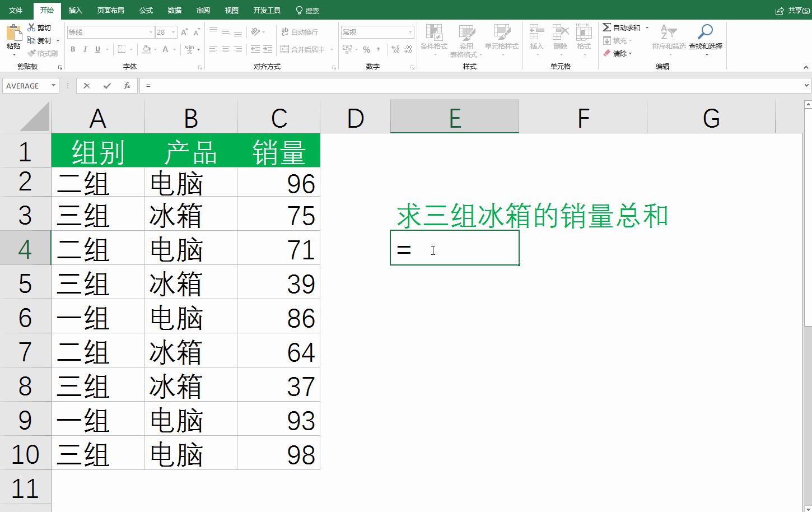This screenshot has height=512, width=812.
Task: Switch to the 插入 ribbon tab
Action: point(75,10)
